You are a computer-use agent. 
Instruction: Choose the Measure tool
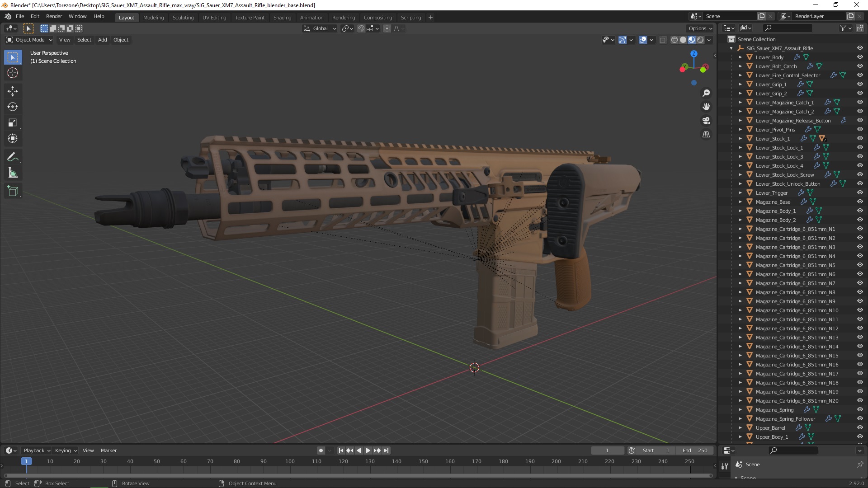coord(13,173)
